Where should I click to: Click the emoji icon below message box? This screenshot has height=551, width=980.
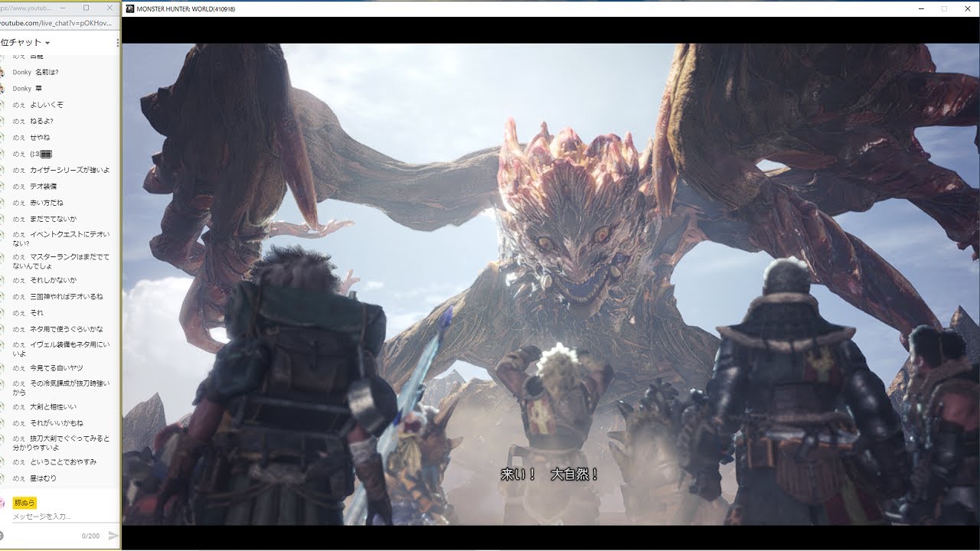[2, 535]
